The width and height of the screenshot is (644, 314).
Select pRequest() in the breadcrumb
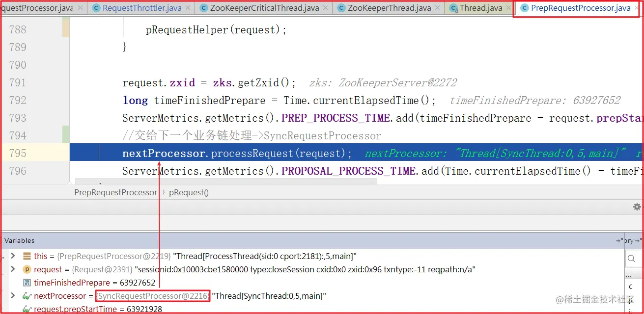click(x=189, y=192)
